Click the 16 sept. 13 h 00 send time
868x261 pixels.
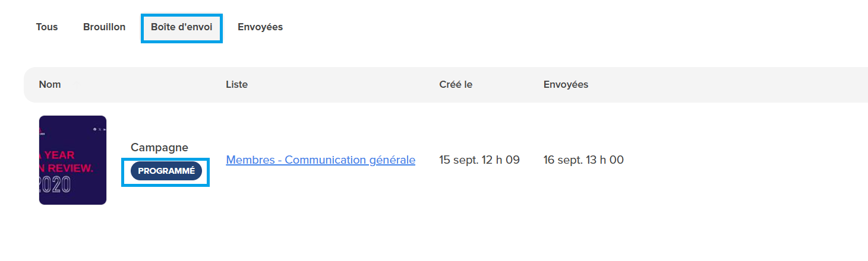coord(583,160)
